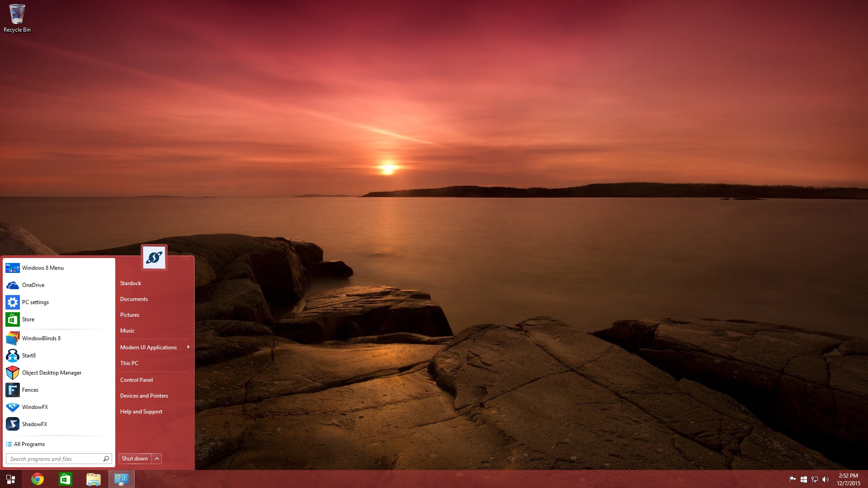Launch the ShadowFX icon
This screenshot has height=488, width=868.
(x=13, y=424)
